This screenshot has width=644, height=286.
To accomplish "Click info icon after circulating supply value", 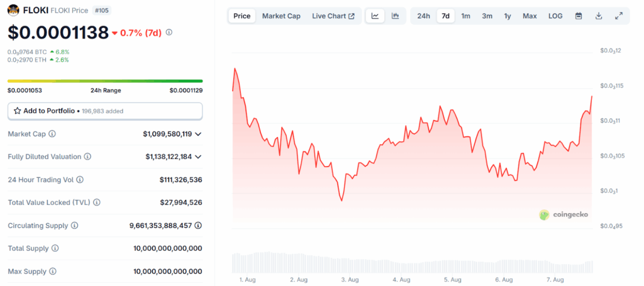I will [x=198, y=225].
